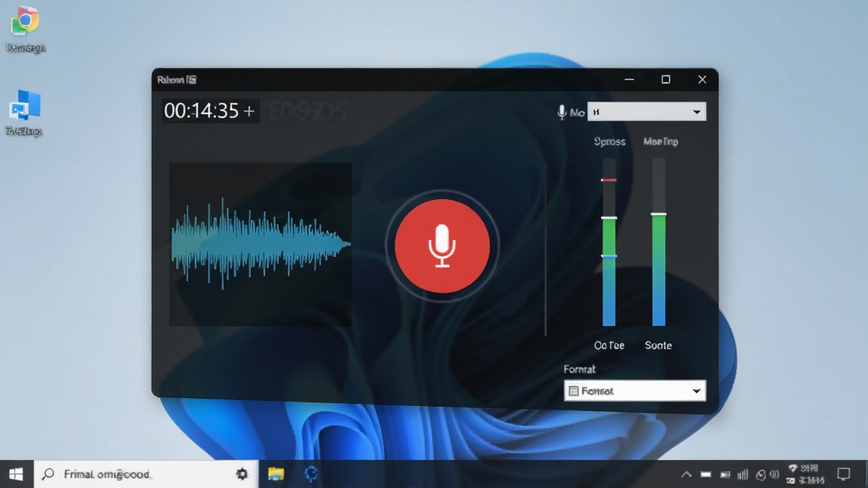Click the microphone dropdown arrow
The height and width of the screenshot is (488, 868).
[697, 113]
